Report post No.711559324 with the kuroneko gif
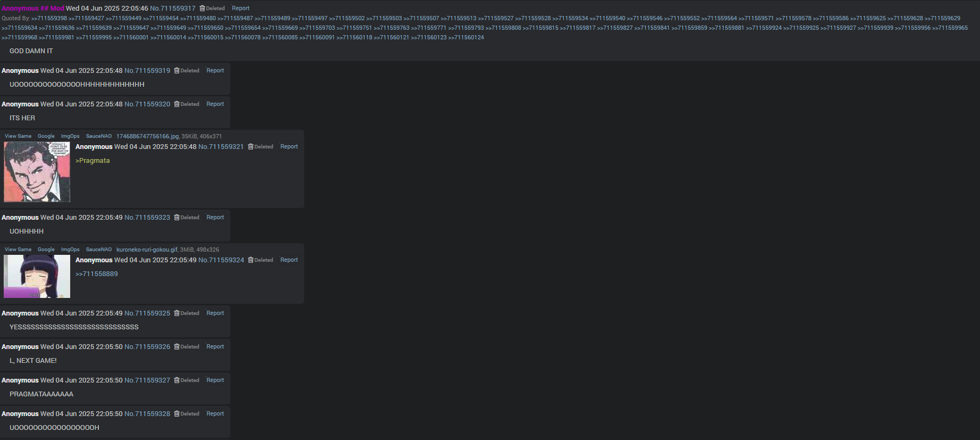 click(x=289, y=260)
